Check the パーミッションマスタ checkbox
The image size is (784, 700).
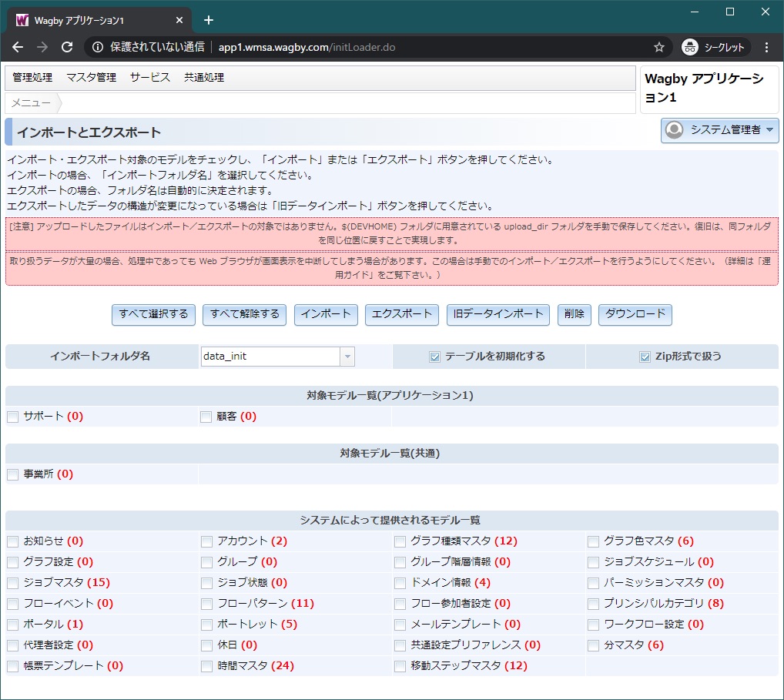(x=594, y=583)
